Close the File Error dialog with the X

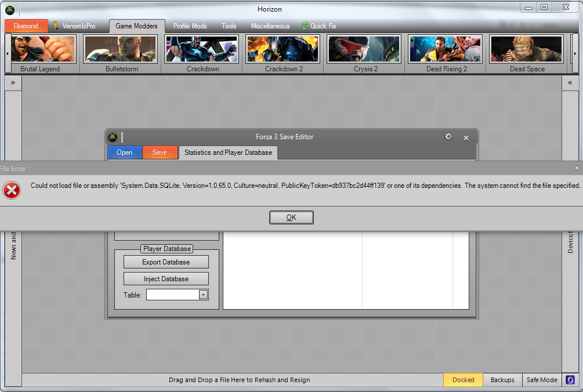coord(576,168)
